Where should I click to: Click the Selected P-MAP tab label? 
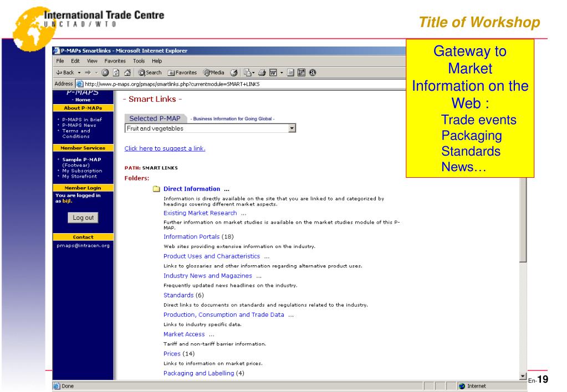pyautogui.click(x=155, y=118)
